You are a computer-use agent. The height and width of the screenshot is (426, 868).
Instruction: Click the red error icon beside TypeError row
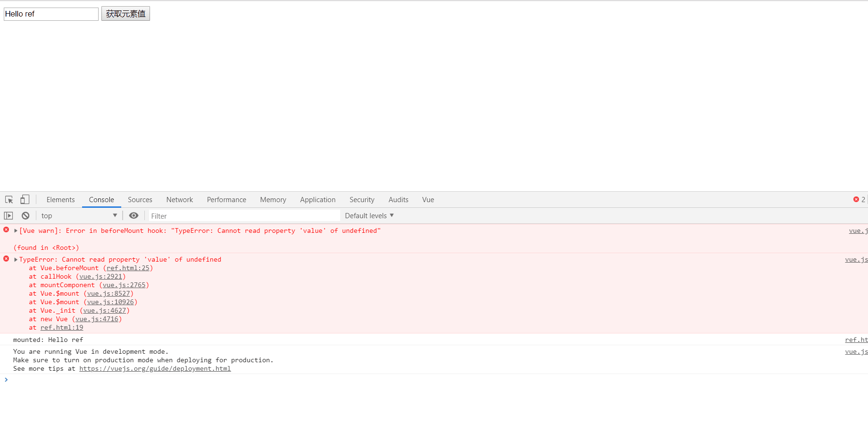click(x=6, y=259)
